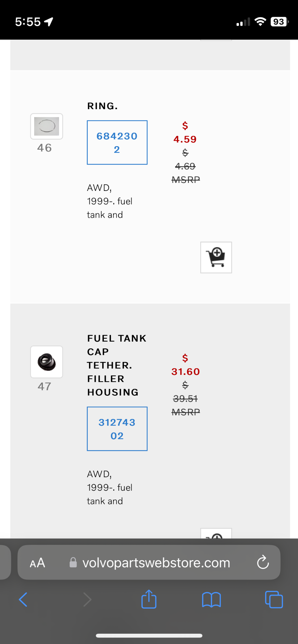
Task: Tap the Ring part thumbnail image
Action: [x=47, y=126]
